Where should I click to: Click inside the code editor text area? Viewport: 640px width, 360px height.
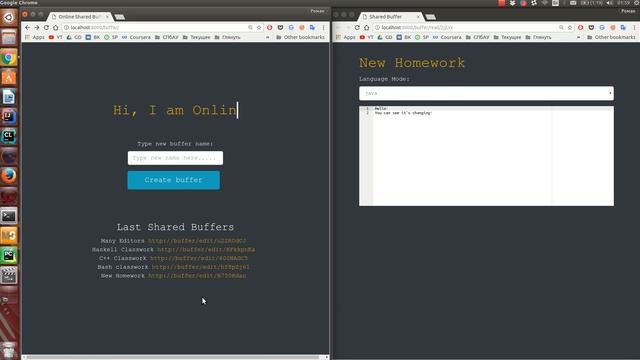(493, 156)
